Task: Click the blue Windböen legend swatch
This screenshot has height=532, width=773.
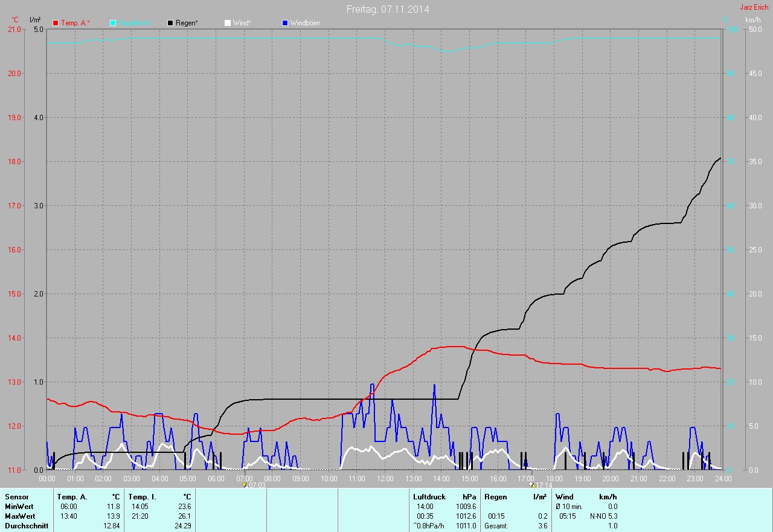Action: (285, 23)
